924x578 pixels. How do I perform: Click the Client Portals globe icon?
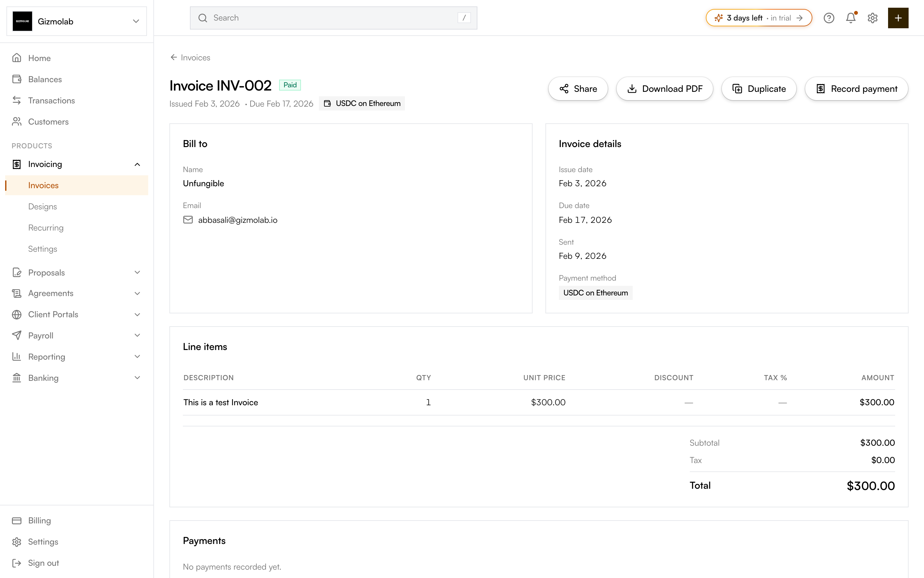coord(17,314)
